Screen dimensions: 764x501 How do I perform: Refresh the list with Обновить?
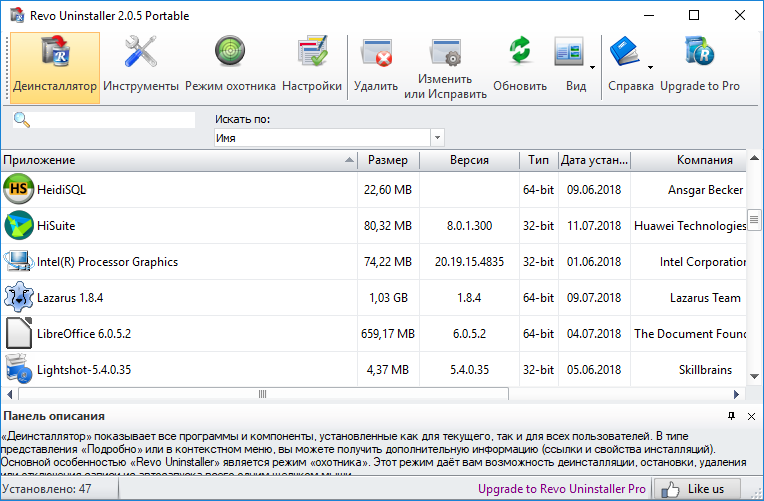point(520,68)
